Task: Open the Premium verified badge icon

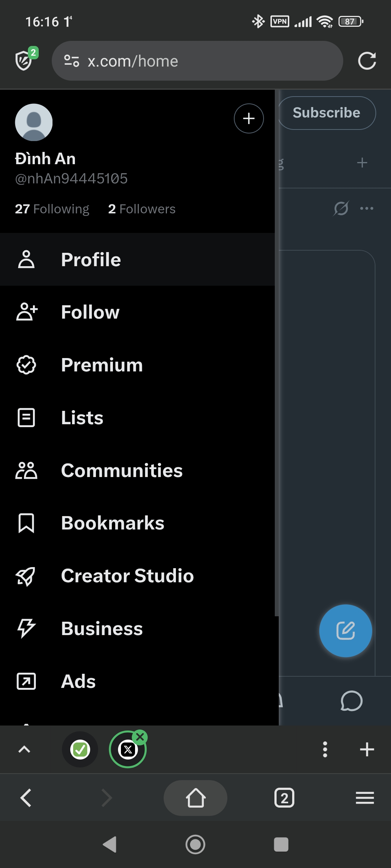Action: (x=26, y=365)
